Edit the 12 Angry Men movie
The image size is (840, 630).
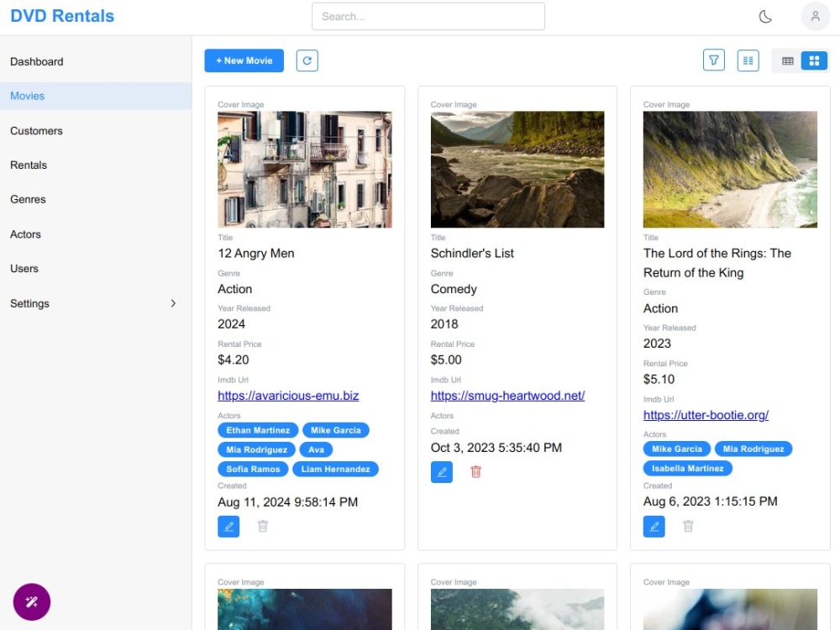pyautogui.click(x=228, y=526)
